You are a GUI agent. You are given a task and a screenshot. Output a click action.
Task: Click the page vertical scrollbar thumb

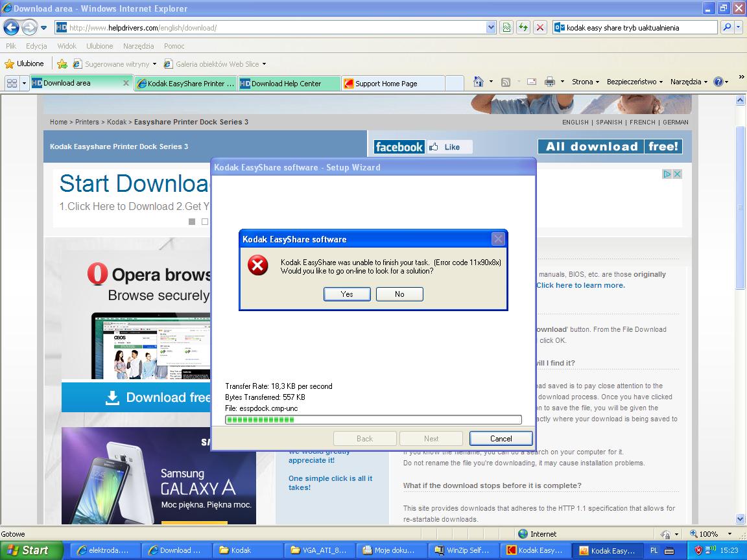coord(740,207)
